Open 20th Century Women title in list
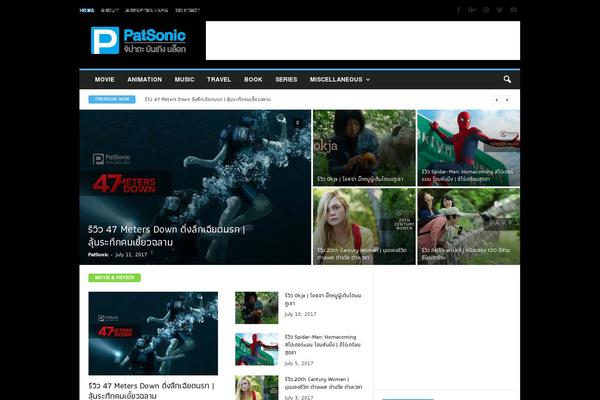 tap(323, 383)
